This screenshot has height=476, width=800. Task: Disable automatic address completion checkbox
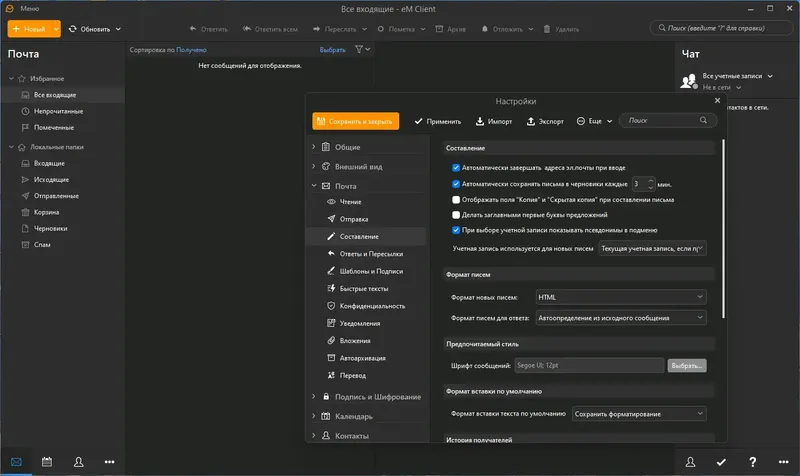(x=456, y=168)
